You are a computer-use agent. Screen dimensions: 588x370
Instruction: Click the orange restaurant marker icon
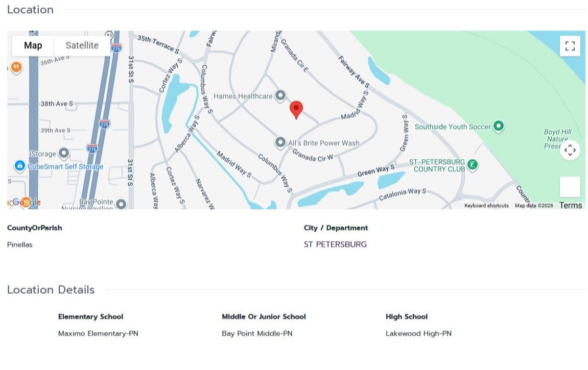coord(16,68)
